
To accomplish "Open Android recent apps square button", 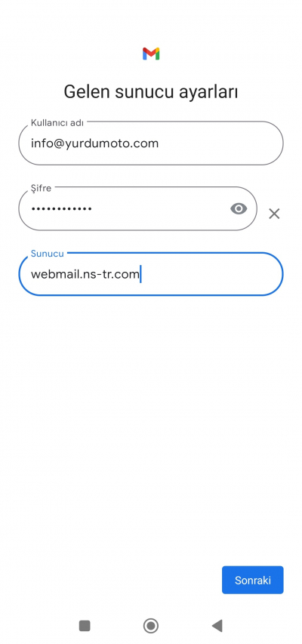I will pos(85,626).
